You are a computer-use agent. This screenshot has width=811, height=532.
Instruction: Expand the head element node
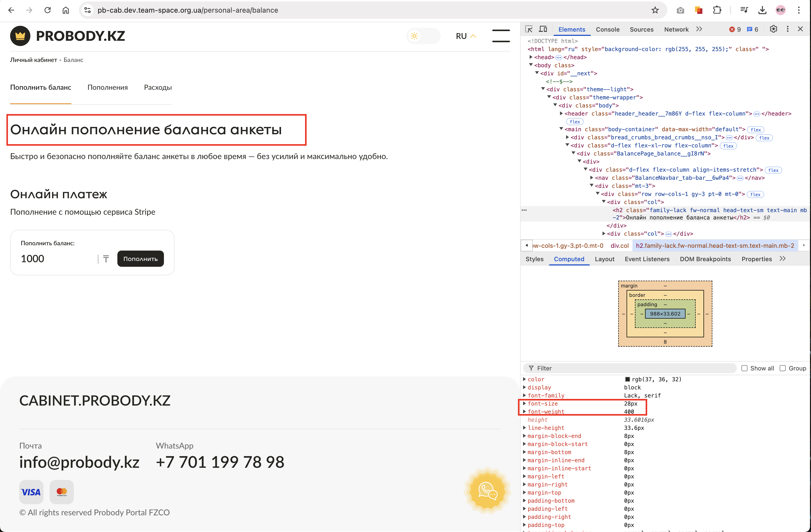click(531, 57)
